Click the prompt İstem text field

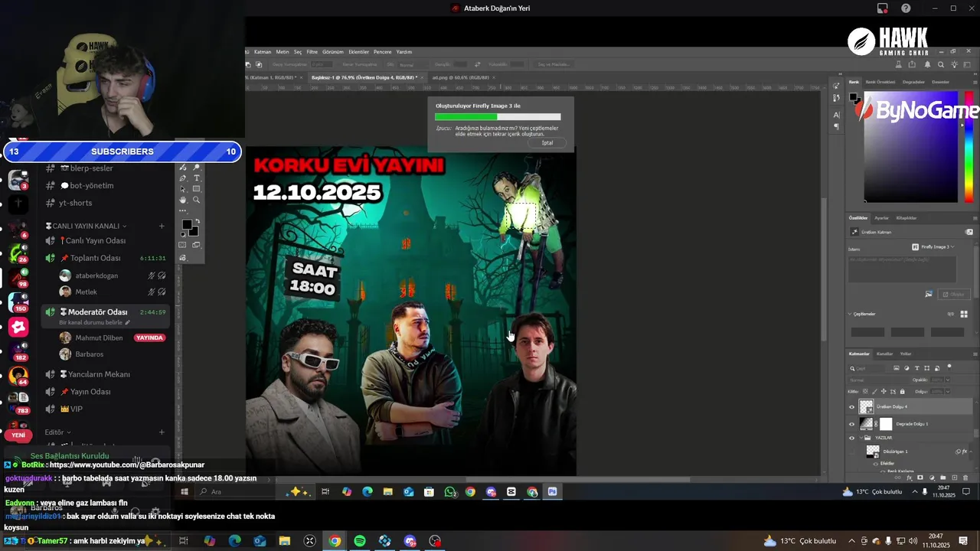pos(902,269)
